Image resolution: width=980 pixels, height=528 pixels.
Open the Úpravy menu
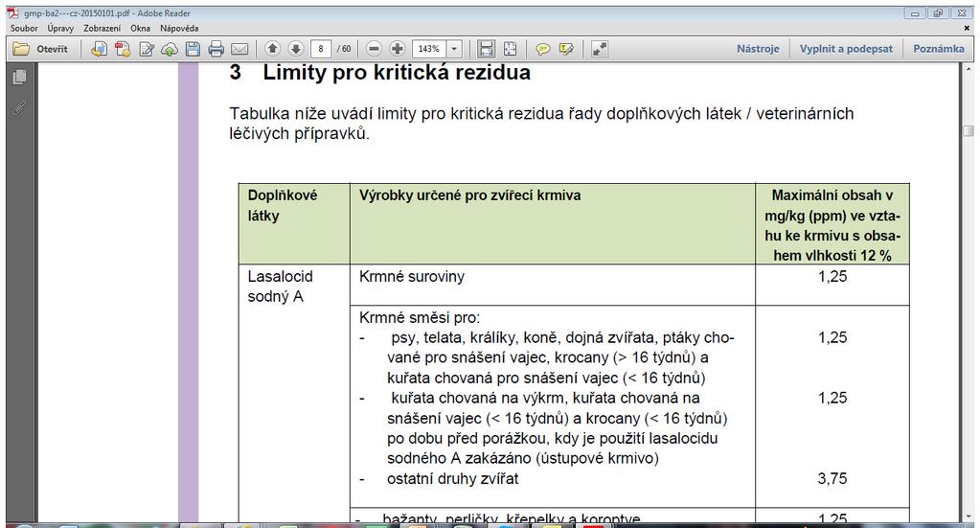click(x=60, y=28)
